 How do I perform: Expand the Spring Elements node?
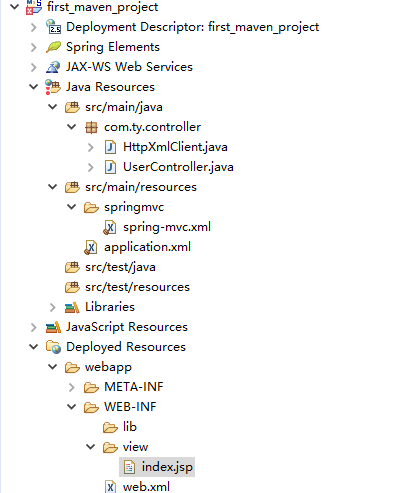pyautogui.click(x=34, y=47)
